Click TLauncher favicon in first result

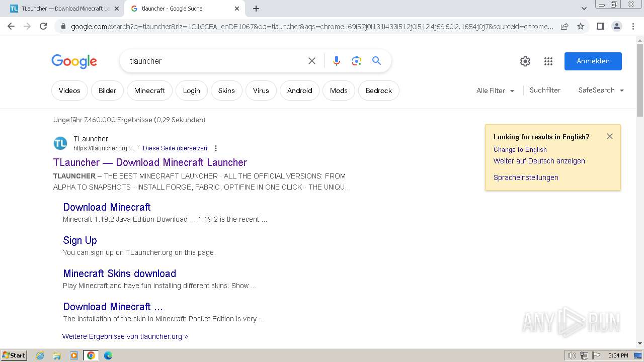60,143
